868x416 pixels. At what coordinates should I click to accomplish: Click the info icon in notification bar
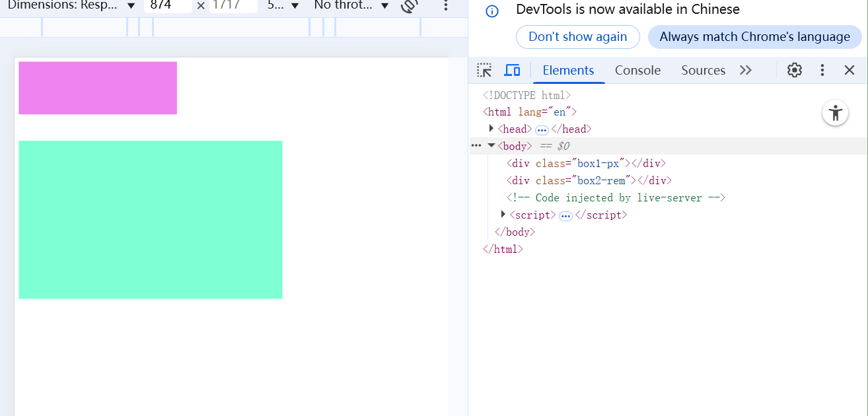[x=492, y=11]
